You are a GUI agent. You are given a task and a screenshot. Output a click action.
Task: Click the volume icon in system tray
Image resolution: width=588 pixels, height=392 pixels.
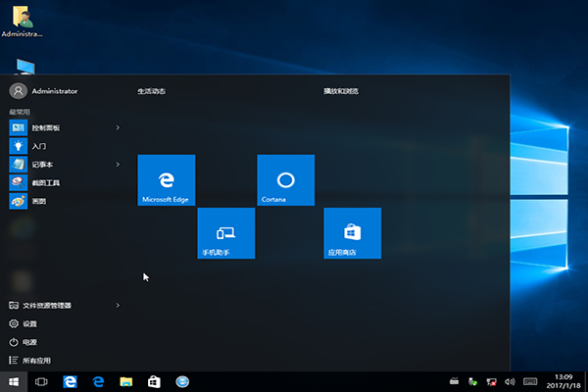(509, 381)
